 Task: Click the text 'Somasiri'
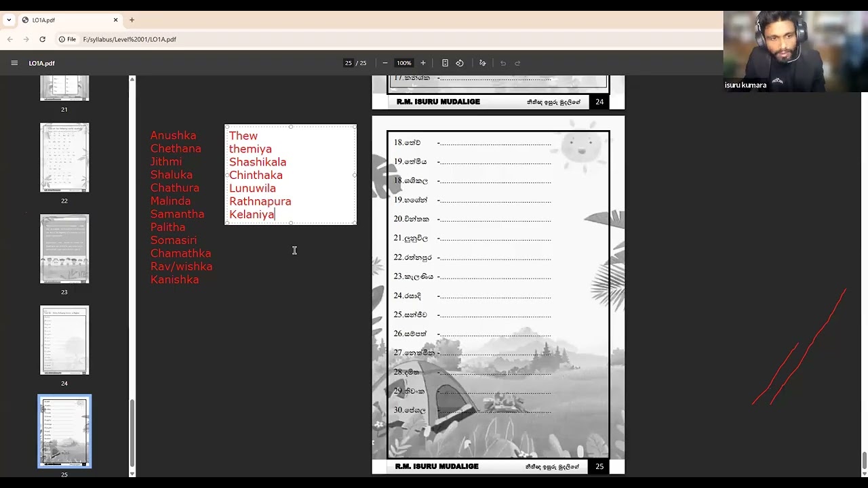click(174, 240)
